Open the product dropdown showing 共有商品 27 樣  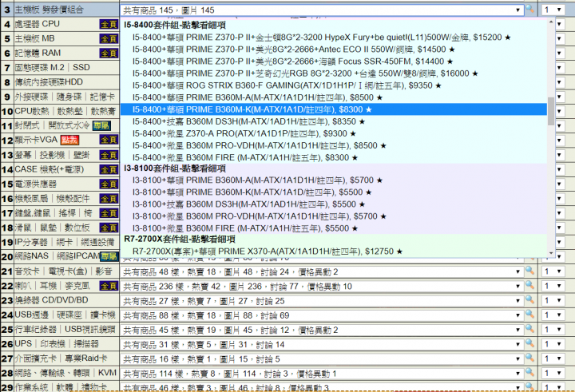pos(322,301)
